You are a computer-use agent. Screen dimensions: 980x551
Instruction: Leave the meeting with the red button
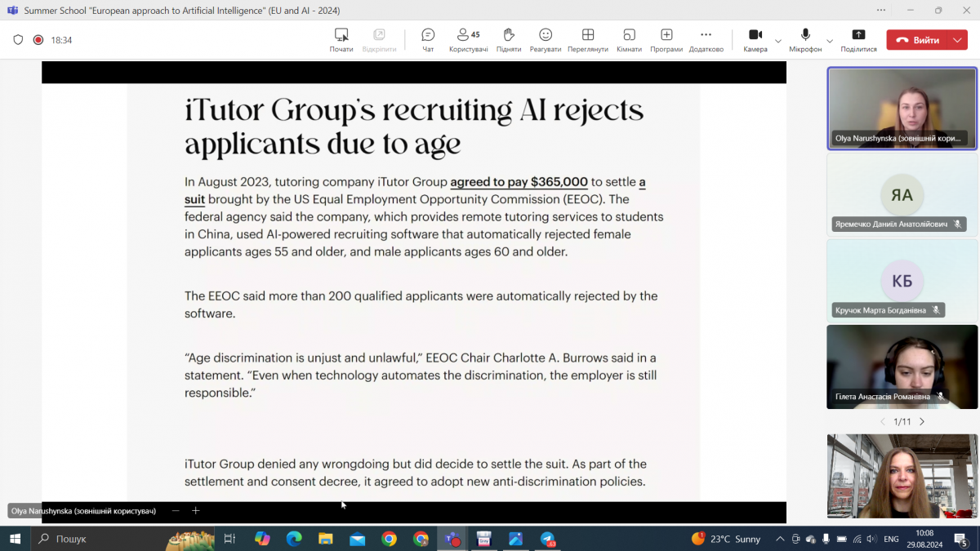tap(918, 40)
